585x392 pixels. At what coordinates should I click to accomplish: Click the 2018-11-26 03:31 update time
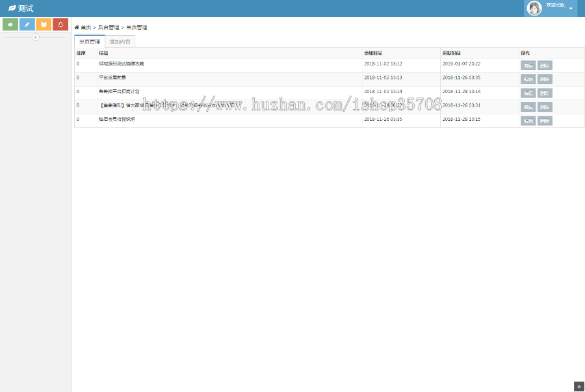coord(461,105)
